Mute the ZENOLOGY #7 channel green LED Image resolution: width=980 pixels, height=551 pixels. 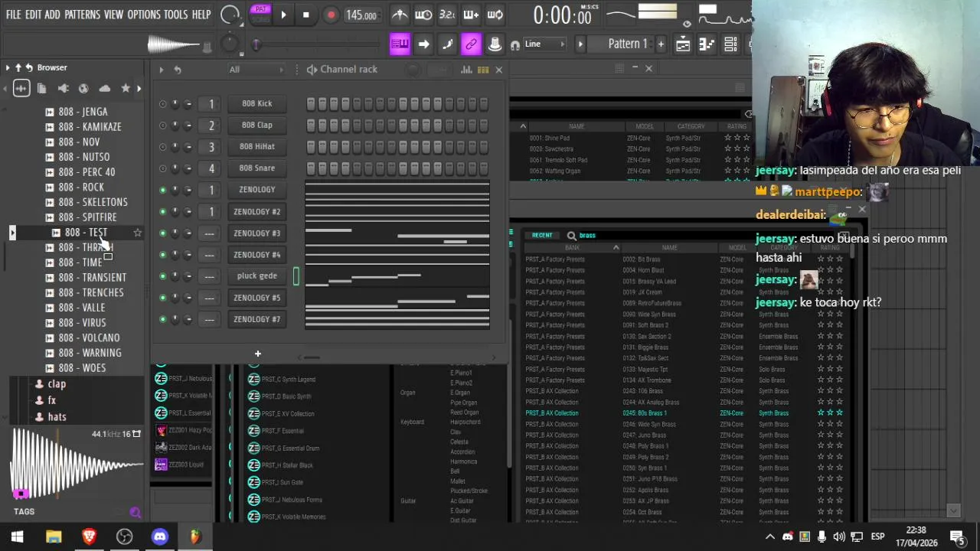coord(162,319)
